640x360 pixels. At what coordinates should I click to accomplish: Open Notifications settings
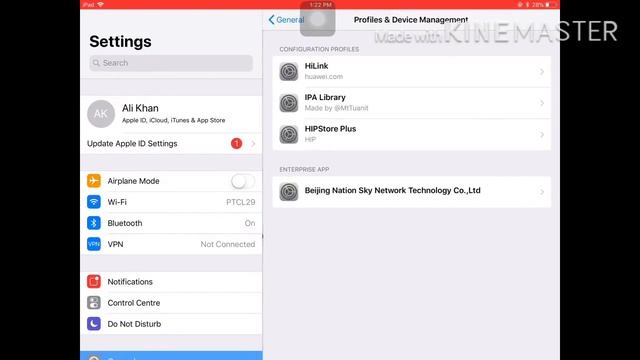coord(171,282)
